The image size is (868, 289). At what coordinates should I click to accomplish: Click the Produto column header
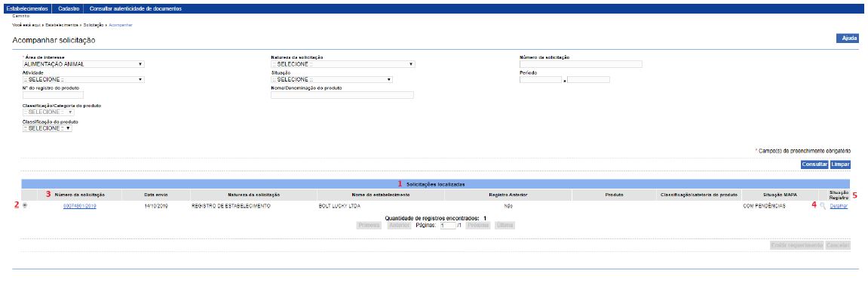point(615,195)
